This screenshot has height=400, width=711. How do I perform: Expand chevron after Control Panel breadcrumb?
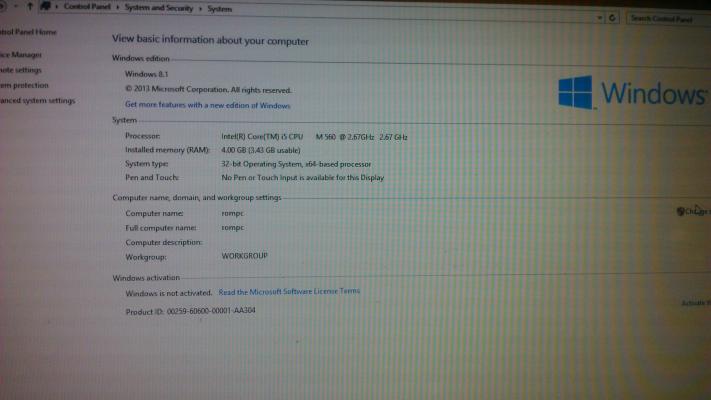117,7
